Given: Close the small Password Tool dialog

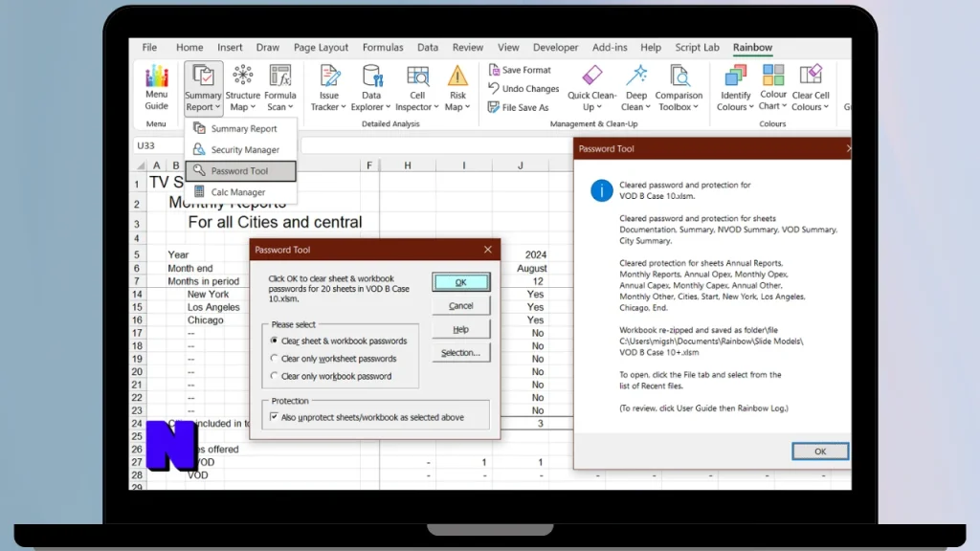Looking at the screenshot, I should tap(487, 250).
